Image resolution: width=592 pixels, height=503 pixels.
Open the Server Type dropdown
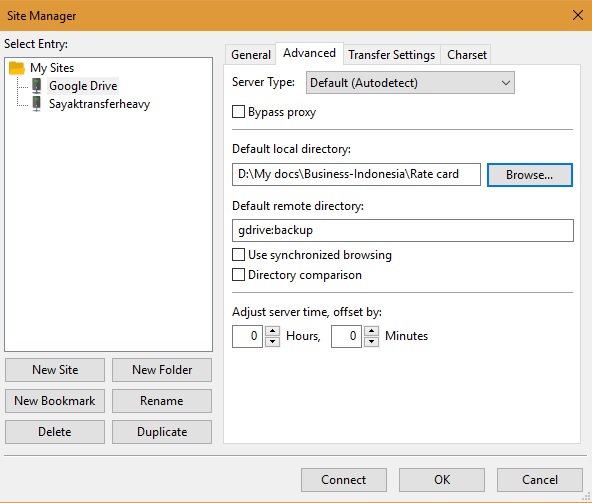pyautogui.click(x=410, y=83)
